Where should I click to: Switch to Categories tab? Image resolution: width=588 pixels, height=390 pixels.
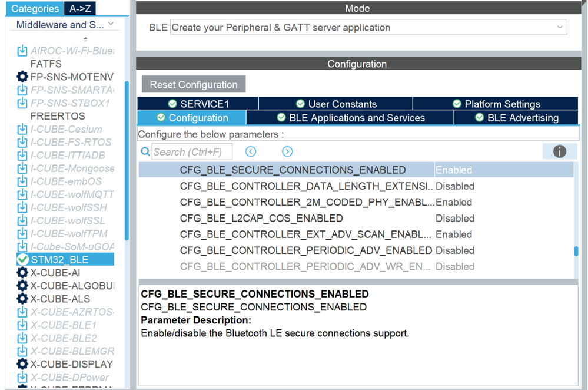[35, 9]
